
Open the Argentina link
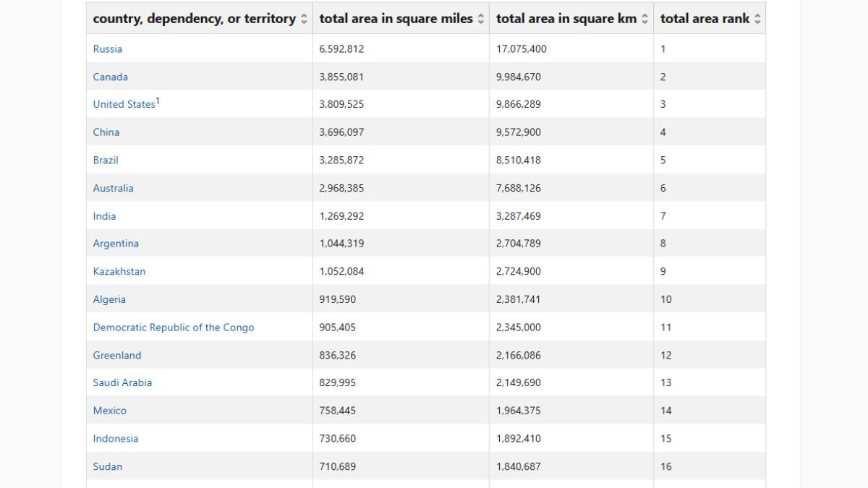tap(116, 244)
